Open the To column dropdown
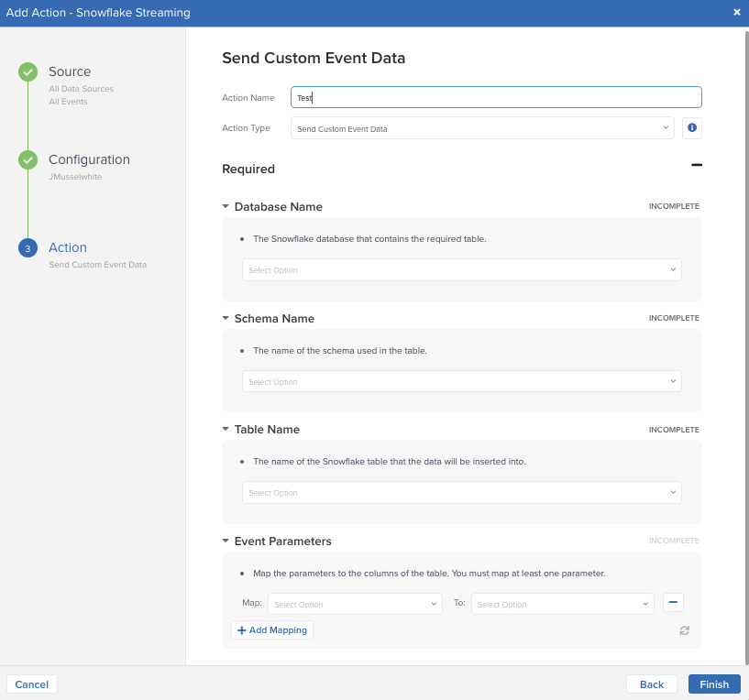The height and width of the screenshot is (700, 749). pos(561,604)
